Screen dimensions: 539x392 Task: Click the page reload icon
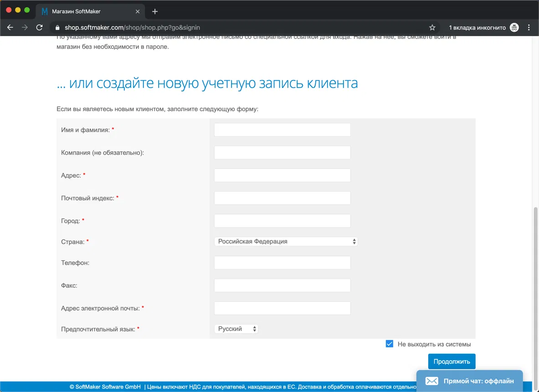click(x=39, y=27)
